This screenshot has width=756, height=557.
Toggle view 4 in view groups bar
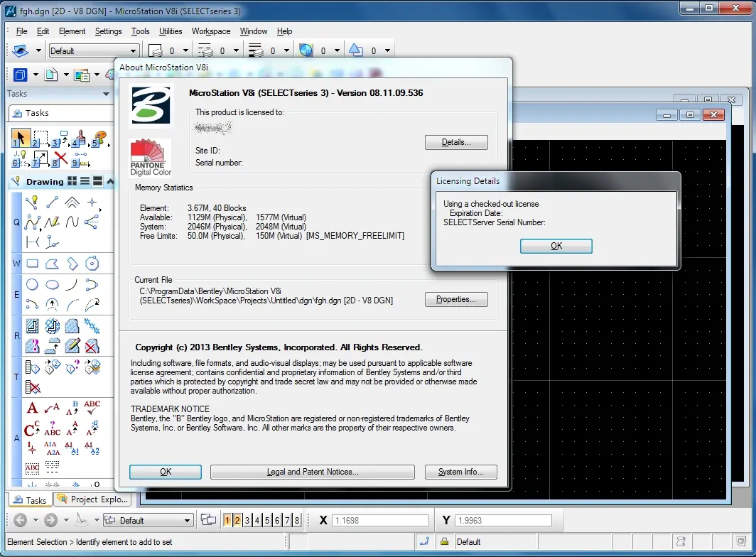pyautogui.click(x=257, y=520)
